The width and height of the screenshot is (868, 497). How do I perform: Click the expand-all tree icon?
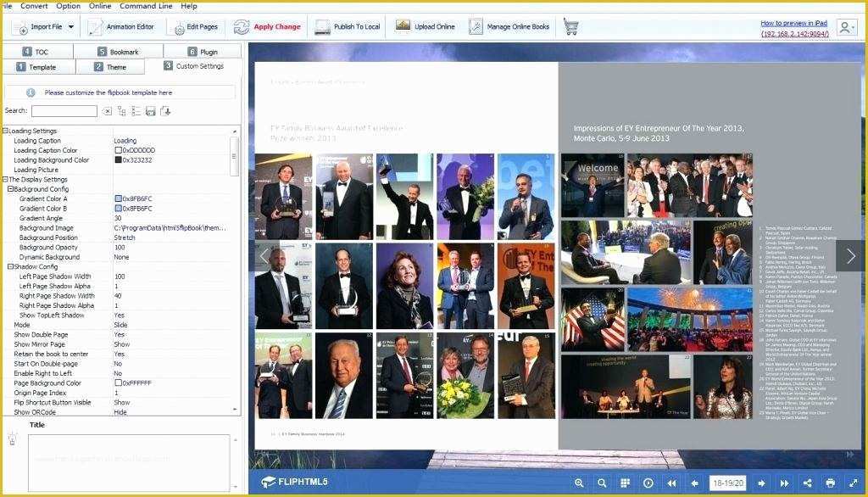click(x=122, y=111)
